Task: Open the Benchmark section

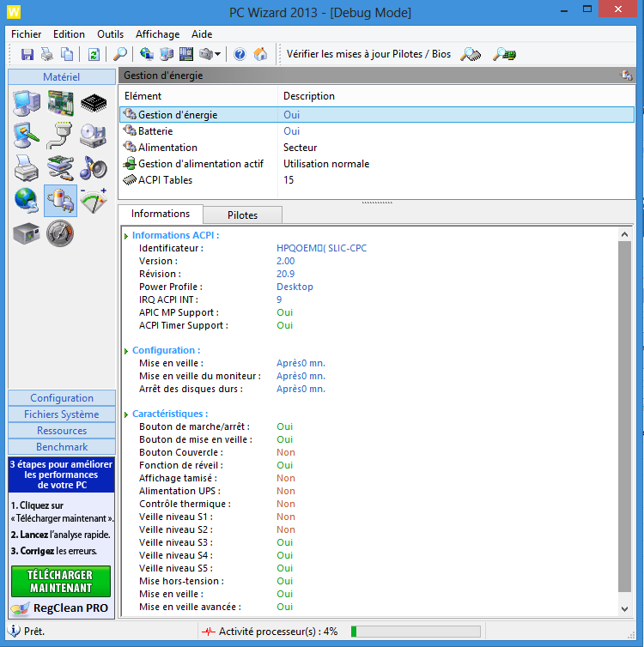Action: (x=62, y=447)
